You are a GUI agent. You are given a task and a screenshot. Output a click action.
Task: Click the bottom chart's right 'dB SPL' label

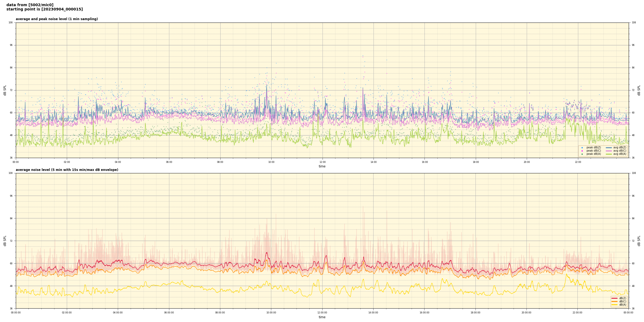(639, 241)
